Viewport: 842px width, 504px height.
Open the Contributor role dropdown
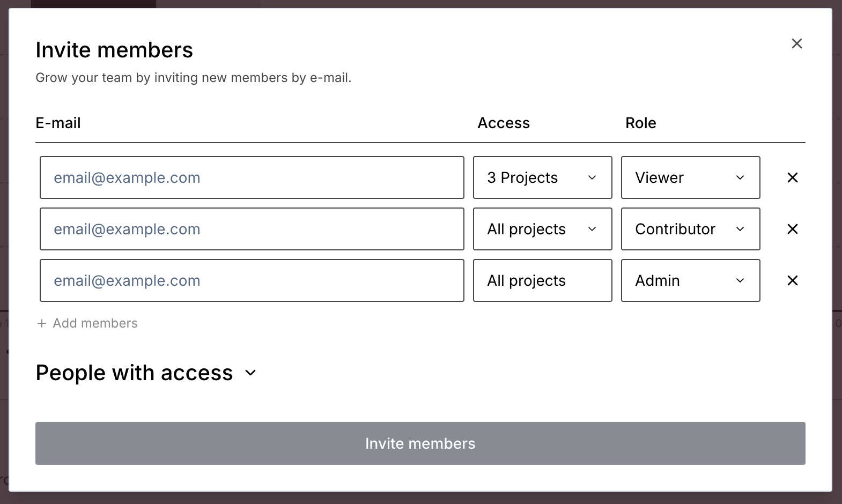[x=690, y=229]
